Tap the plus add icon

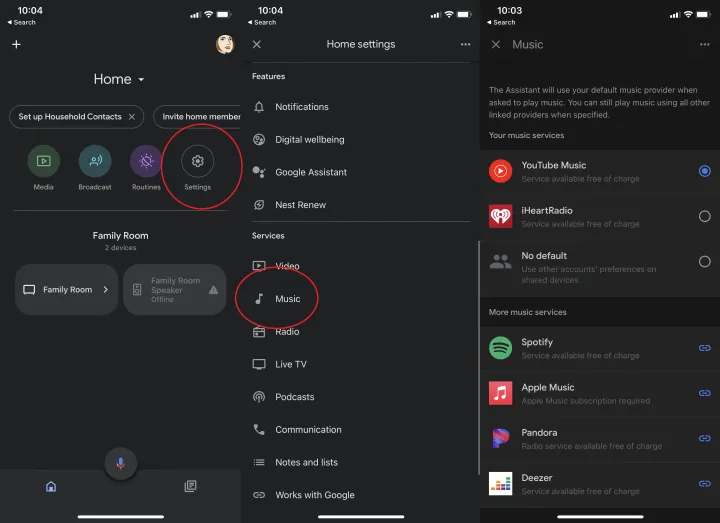click(16, 45)
